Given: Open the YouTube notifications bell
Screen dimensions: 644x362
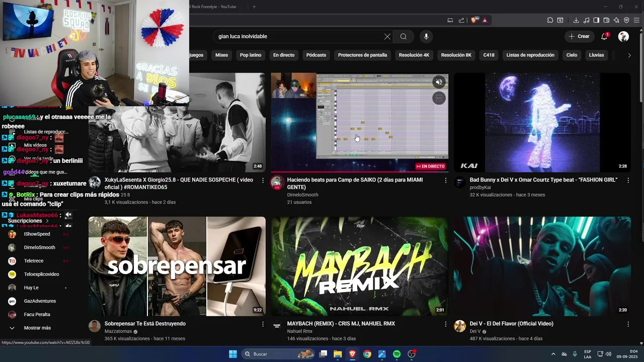Looking at the screenshot, I should click(x=605, y=36).
